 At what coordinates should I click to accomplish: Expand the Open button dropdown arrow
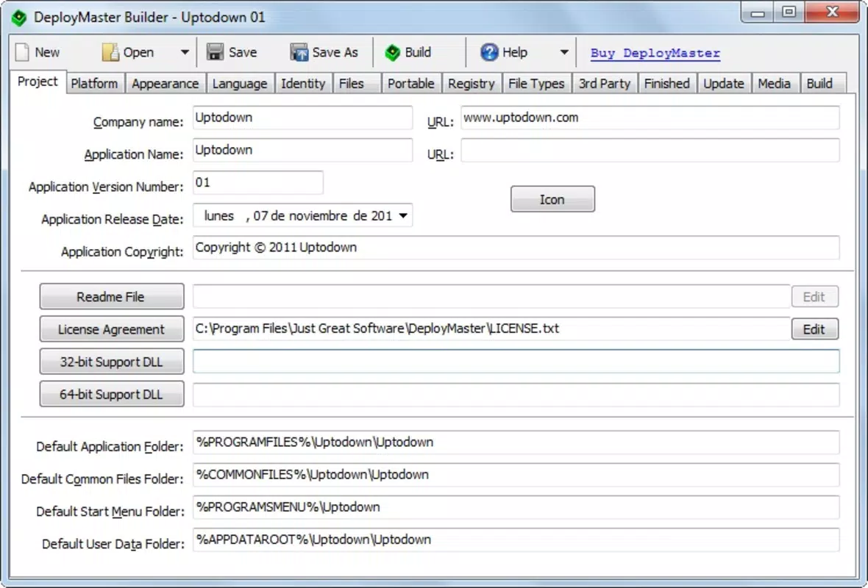pyautogui.click(x=185, y=52)
